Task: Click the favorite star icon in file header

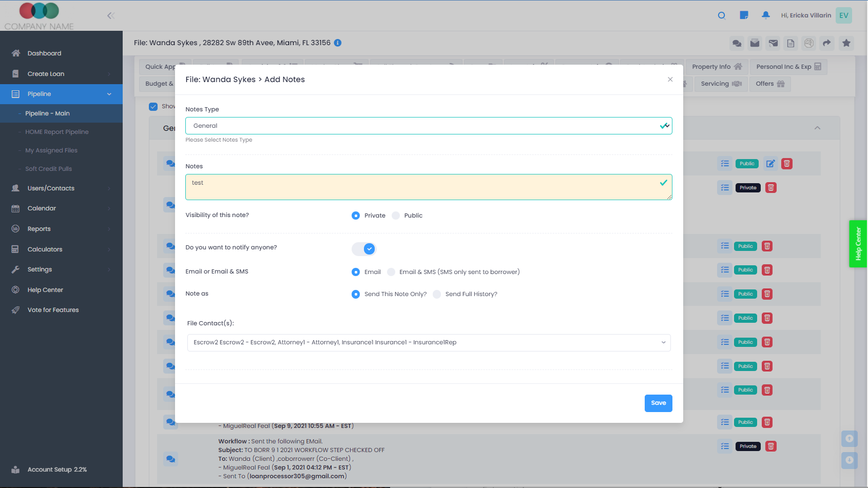Action: point(846,43)
